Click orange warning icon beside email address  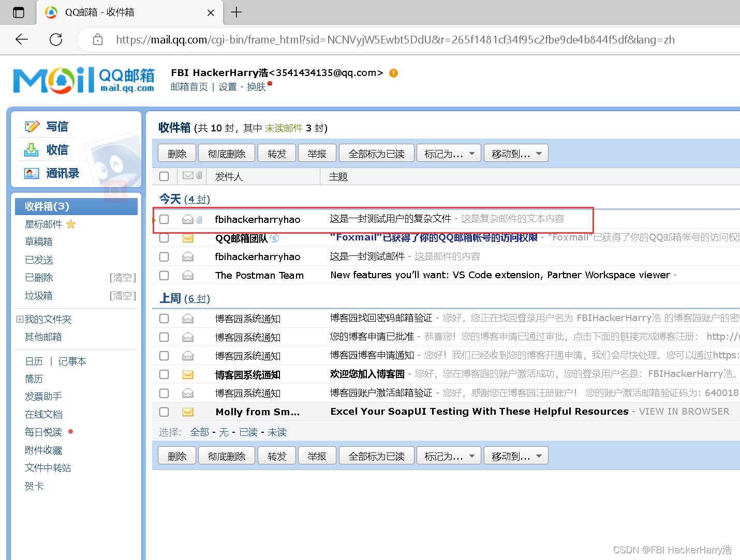point(393,73)
